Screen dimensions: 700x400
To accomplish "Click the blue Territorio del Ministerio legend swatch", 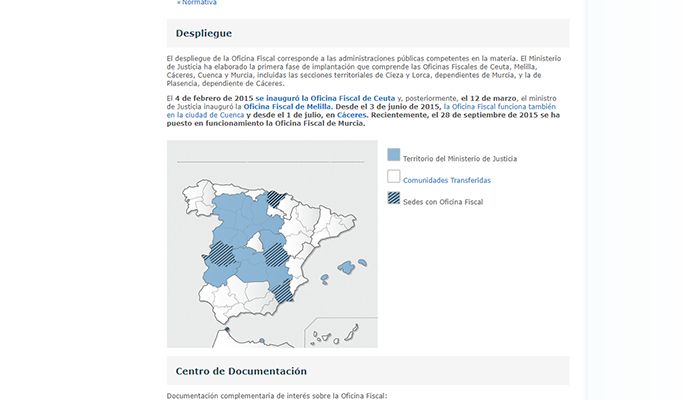I will pyautogui.click(x=393, y=157).
